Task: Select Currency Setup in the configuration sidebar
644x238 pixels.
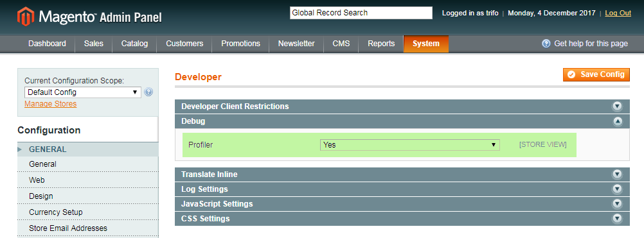Action: point(88,212)
